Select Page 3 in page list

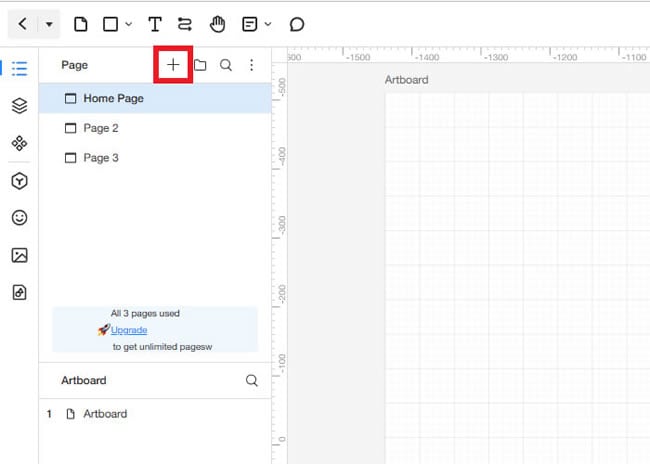click(x=155, y=158)
